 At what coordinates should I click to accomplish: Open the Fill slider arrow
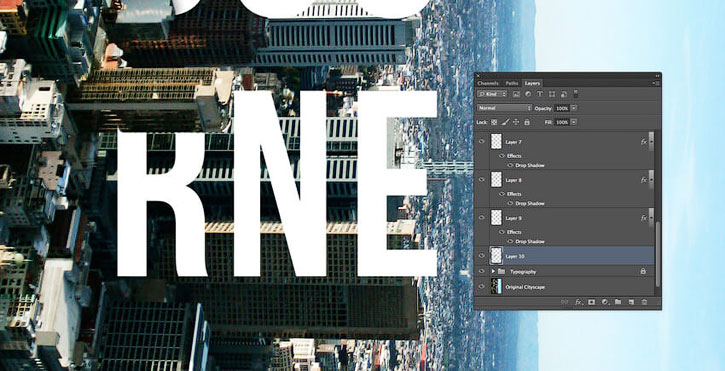574,122
